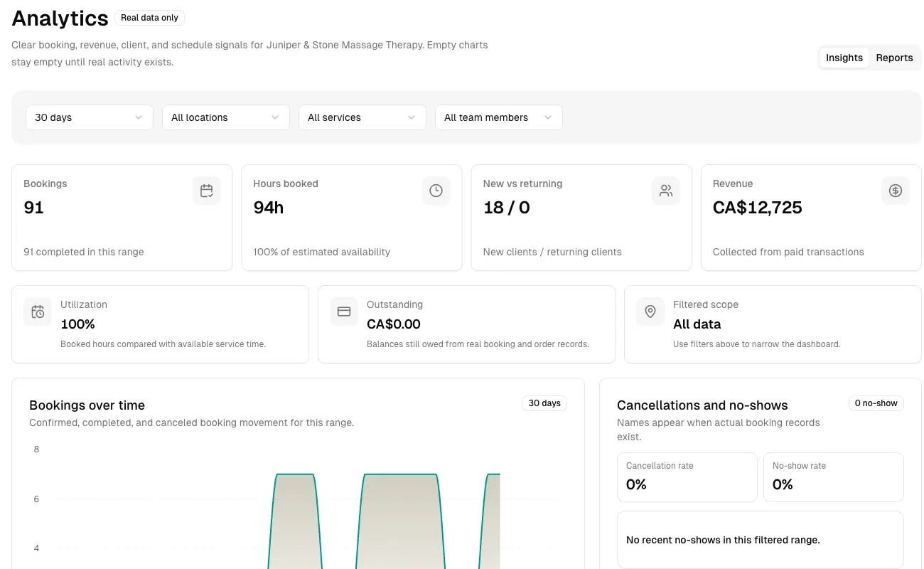Screen dimensions: 924x569
Task: Click 100% of estimated availability text
Action: tap(322, 252)
